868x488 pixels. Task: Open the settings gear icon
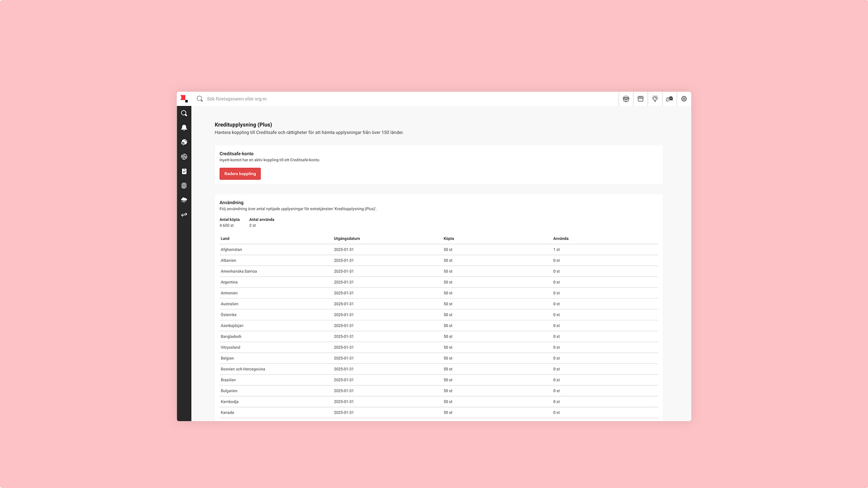[684, 99]
